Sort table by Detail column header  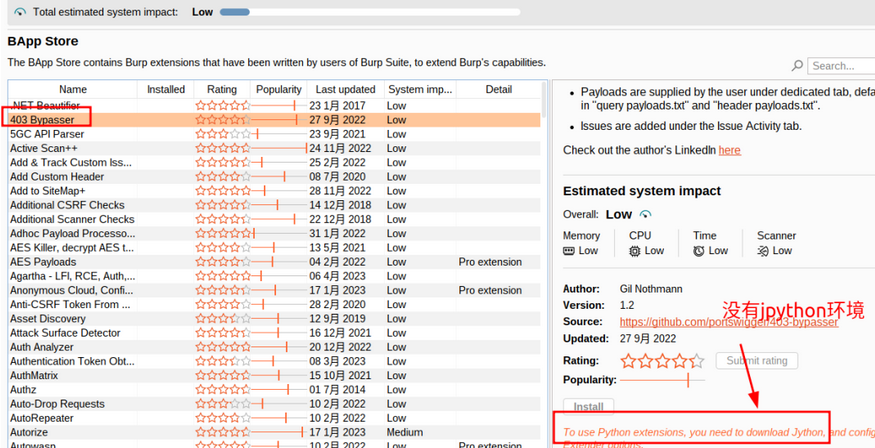pyautogui.click(x=498, y=89)
